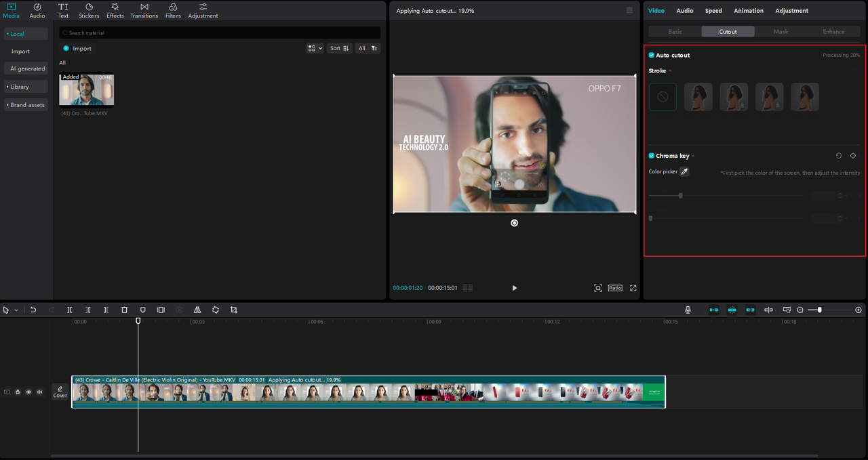
Task: Pick chroma color with eyedropper
Action: coord(684,172)
